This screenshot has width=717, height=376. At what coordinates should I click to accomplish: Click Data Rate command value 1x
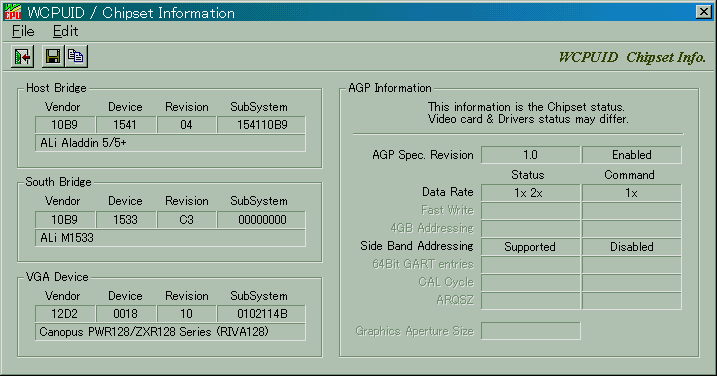point(631,193)
